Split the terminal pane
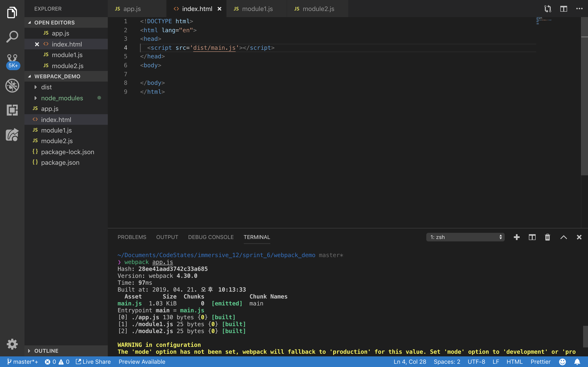588x367 pixels. pyautogui.click(x=532, y=237)
